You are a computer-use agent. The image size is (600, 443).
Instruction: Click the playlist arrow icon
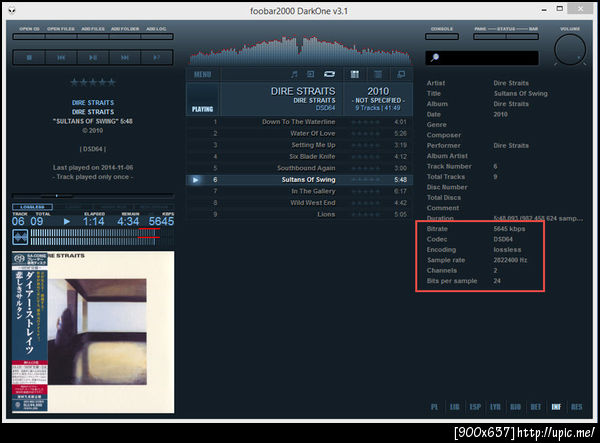(310, 74)
